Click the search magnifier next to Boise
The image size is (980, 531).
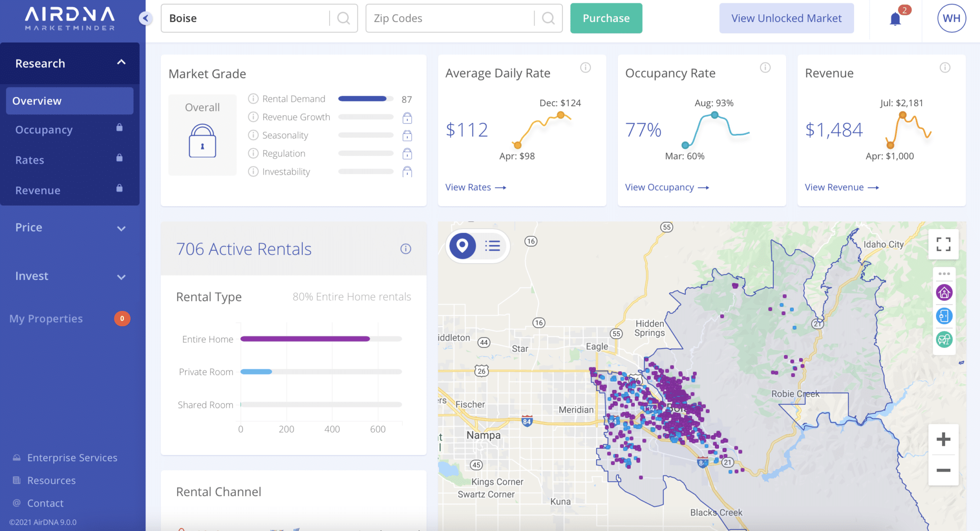pyautogui.click(x=343, y=18)
